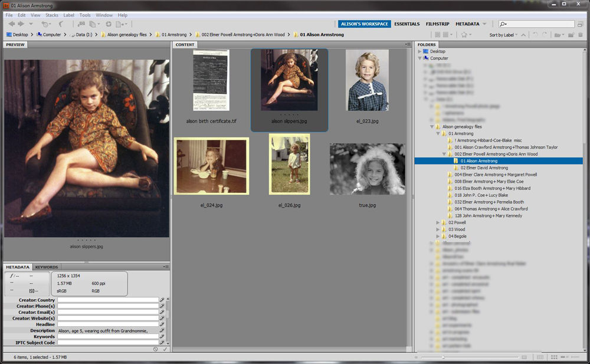Select 02 Elmer David Armstrong folder
The height and width of the screenshot is (364, 590).
[484, 168]
